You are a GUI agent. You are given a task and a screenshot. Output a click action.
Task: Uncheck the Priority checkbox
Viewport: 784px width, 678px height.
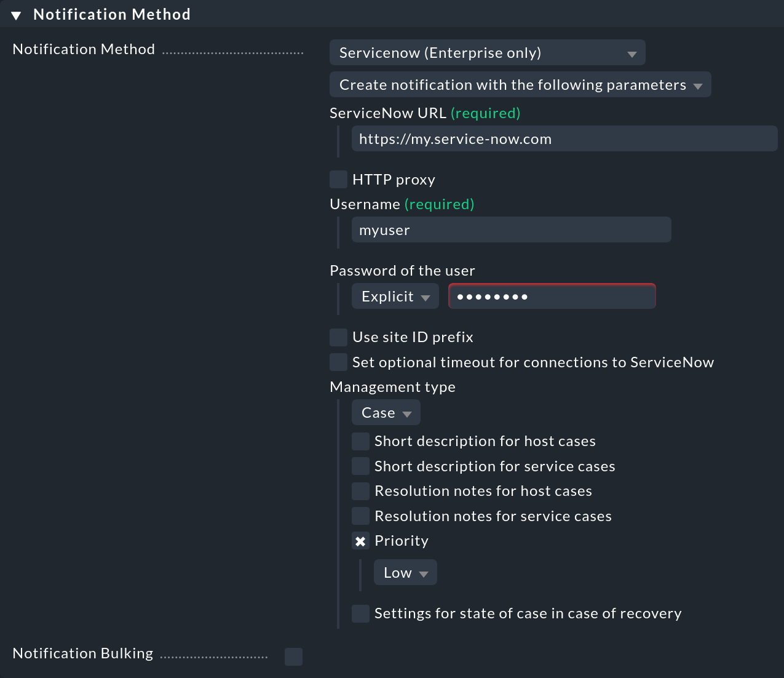click(360, 541)
